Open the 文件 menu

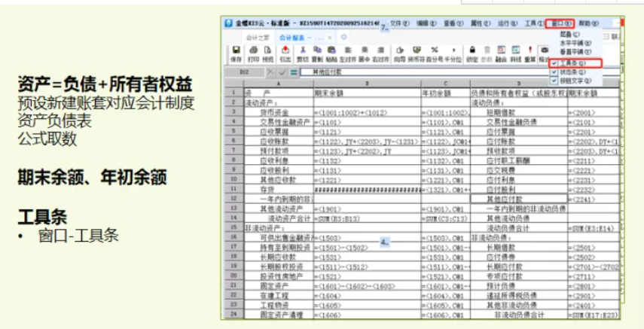400,23
